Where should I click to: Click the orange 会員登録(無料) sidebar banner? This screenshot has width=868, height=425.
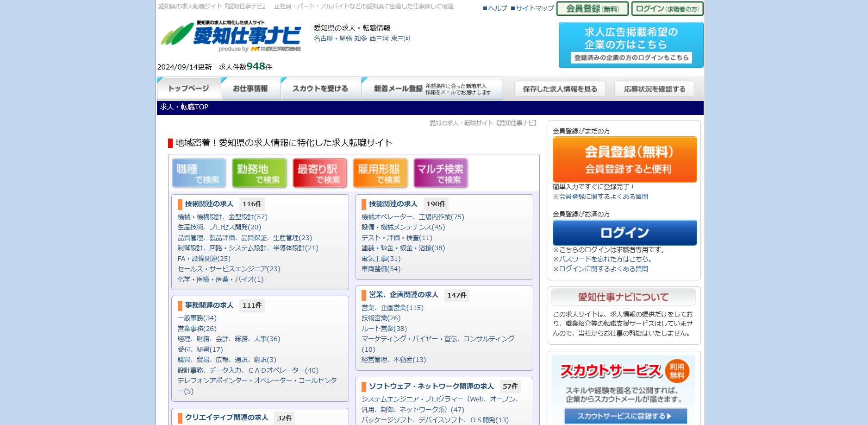[624, 159]
